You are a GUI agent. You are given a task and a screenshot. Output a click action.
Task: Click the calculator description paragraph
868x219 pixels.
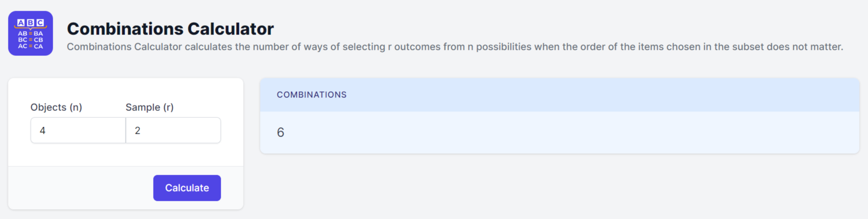(x=455, y=47)
